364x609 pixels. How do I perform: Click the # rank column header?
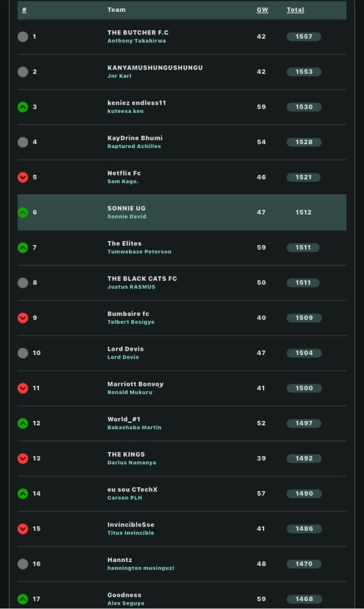[x=24, y=10]
